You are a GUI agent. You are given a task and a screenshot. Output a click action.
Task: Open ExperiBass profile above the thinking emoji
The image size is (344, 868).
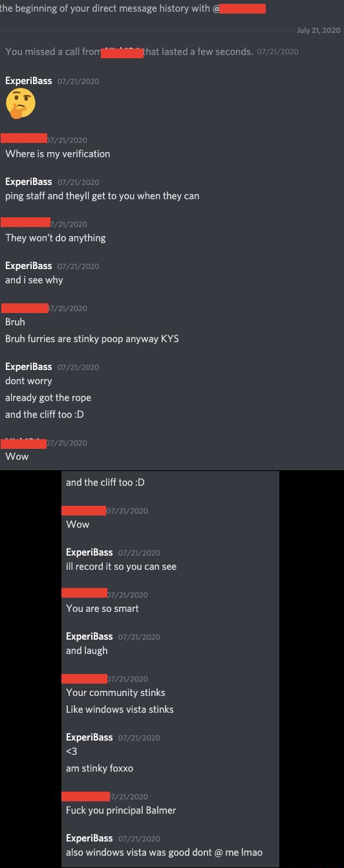28,81
